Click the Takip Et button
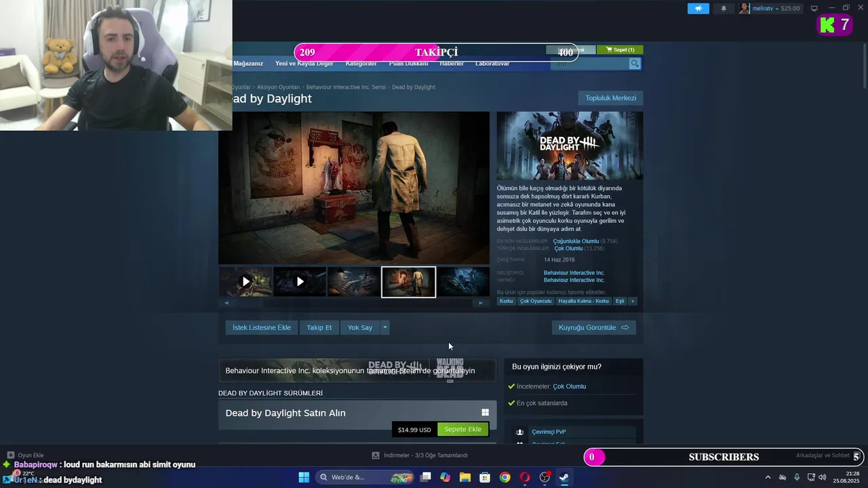868x488 pixels. tap(319, 327)
